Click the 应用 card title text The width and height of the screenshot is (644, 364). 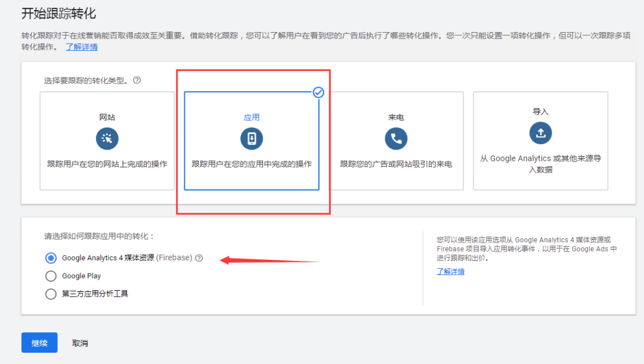[252, 117]
